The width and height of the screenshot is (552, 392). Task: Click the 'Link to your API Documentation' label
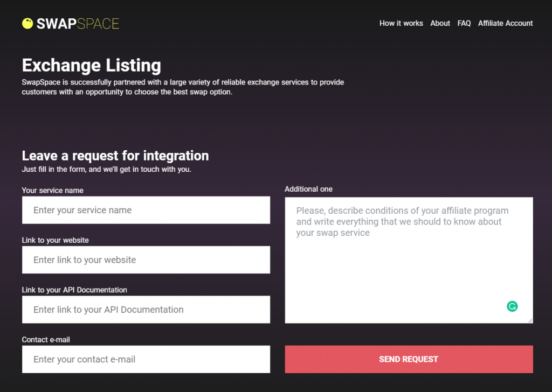(x=74, y=290)
